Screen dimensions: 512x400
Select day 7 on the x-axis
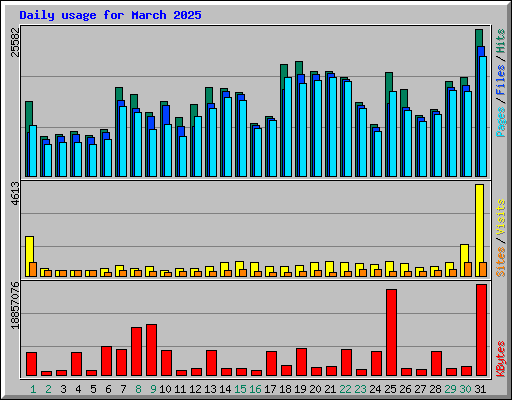pos(123,389)
